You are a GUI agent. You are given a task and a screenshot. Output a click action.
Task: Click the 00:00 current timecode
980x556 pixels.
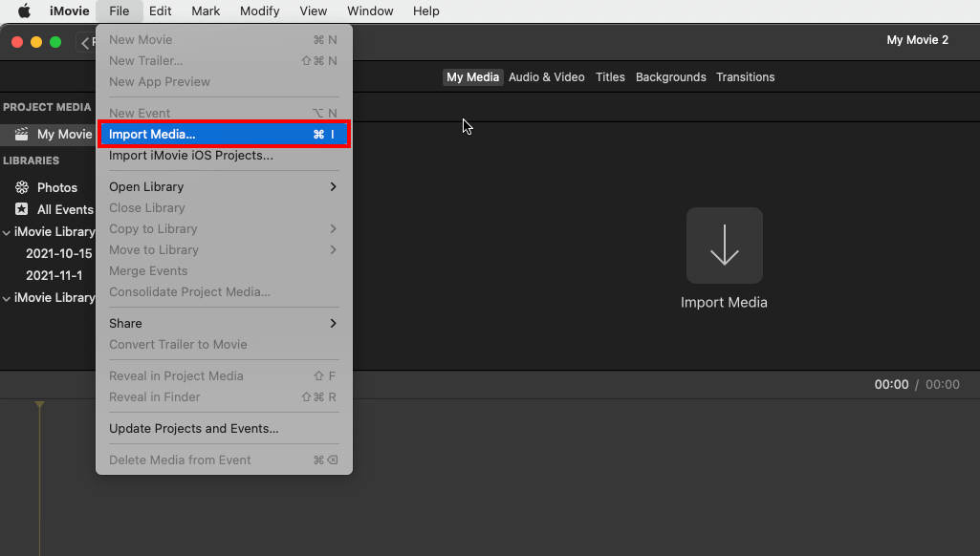tap(891, 384)
